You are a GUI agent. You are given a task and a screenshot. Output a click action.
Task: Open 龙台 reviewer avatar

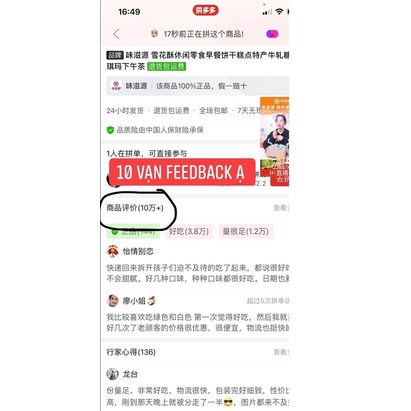click(x=113, y=374)
